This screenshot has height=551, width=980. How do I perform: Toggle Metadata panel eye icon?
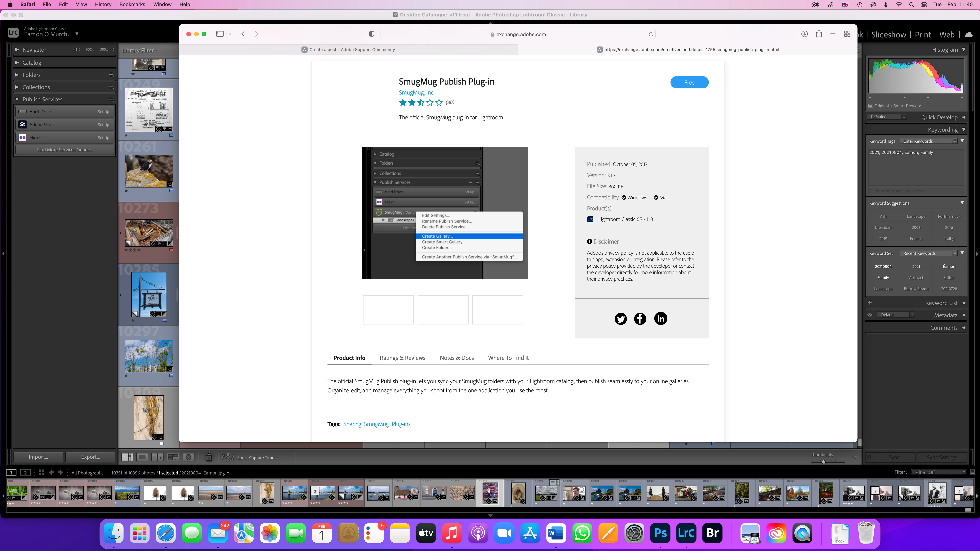(870, 315)
